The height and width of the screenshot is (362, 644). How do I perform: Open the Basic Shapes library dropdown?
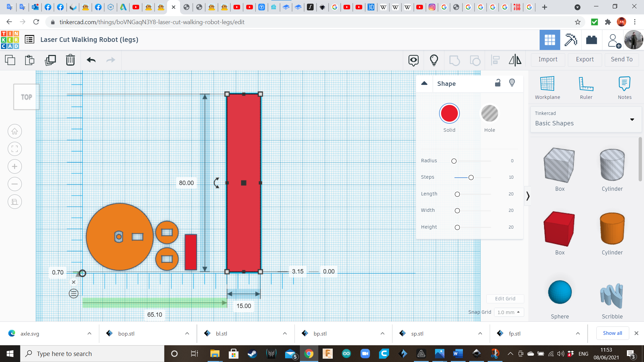point(632,119)
